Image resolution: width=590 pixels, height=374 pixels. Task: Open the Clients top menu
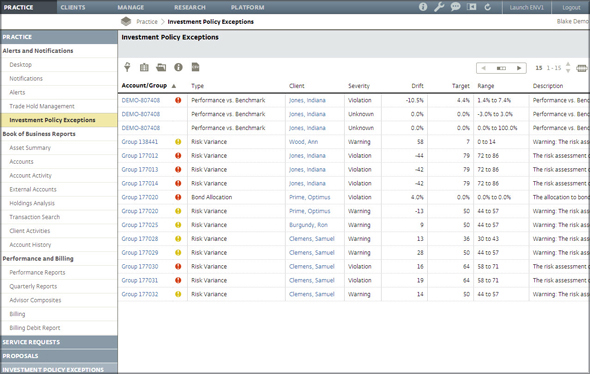73,7
